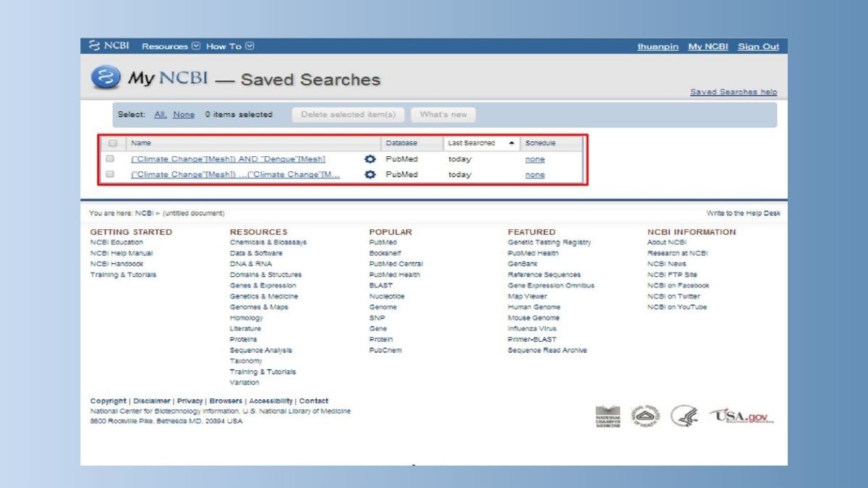Screen dimensions: 868x488
Task: Open NCBI on Facebook link
Action: pos(678,286)
